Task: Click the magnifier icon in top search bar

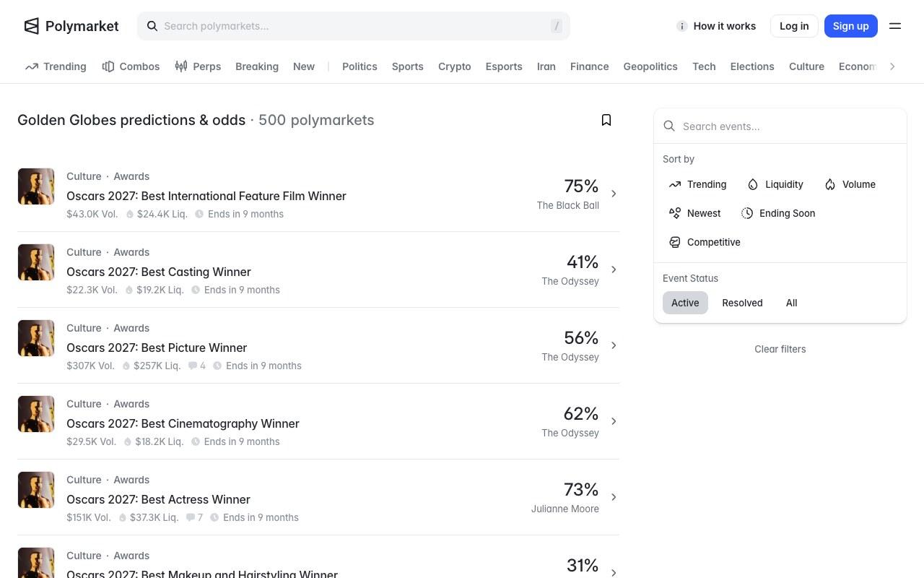Action: pos(152,26)
